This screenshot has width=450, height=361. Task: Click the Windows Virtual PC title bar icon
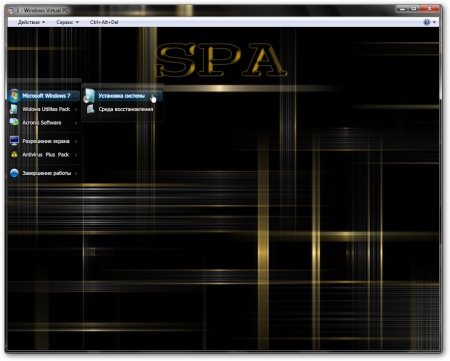point(11,10)
